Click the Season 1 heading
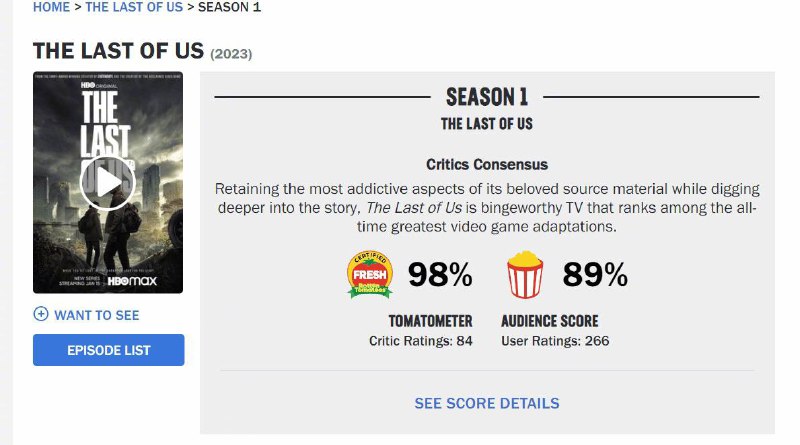 click(x=487, y=97)
